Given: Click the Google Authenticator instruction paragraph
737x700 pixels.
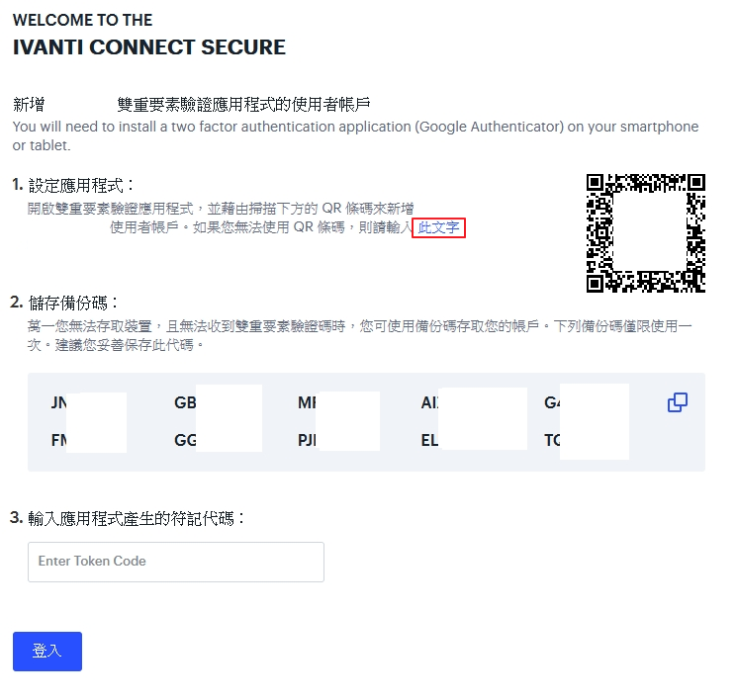Looking at the screenshot, I should click(x=355, y=135).
